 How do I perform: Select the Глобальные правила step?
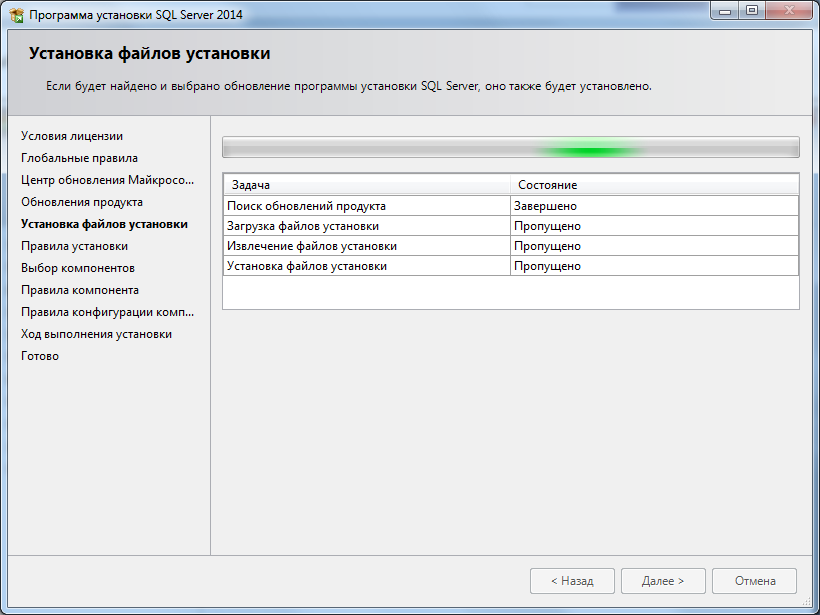(x=79, y=158)
